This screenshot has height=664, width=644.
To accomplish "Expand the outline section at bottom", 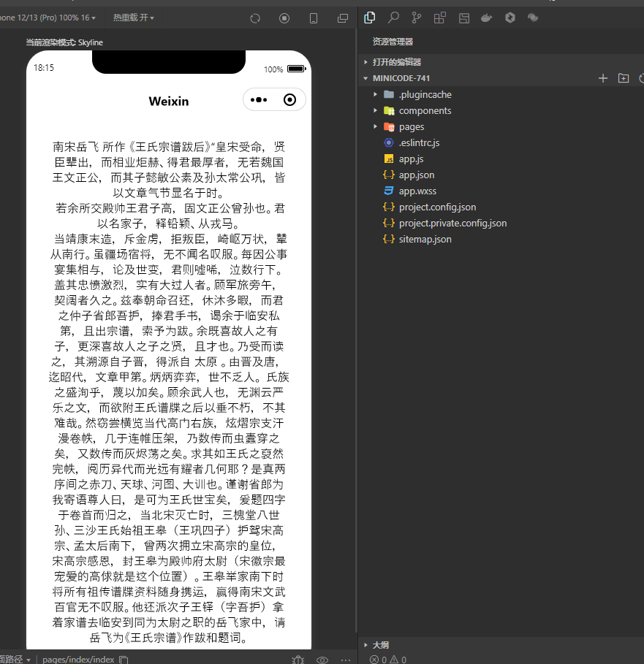I will (x=501, y=645).
